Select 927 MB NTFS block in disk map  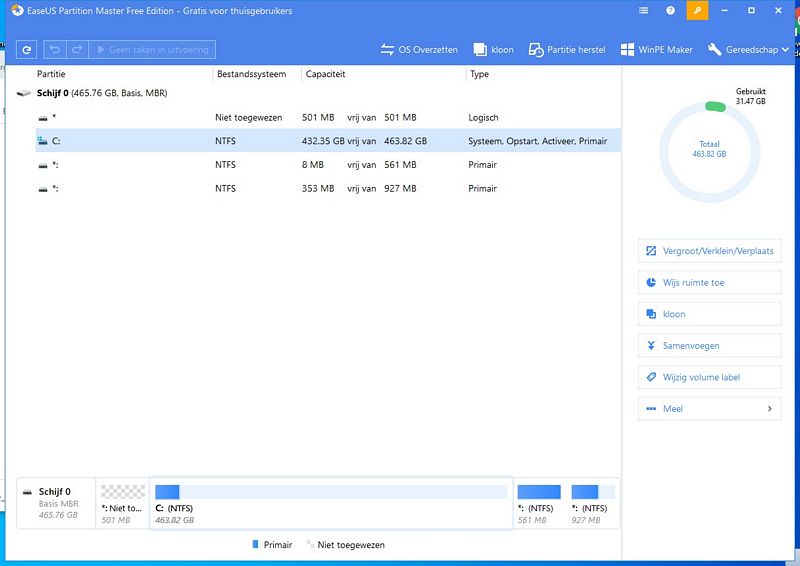593,503
